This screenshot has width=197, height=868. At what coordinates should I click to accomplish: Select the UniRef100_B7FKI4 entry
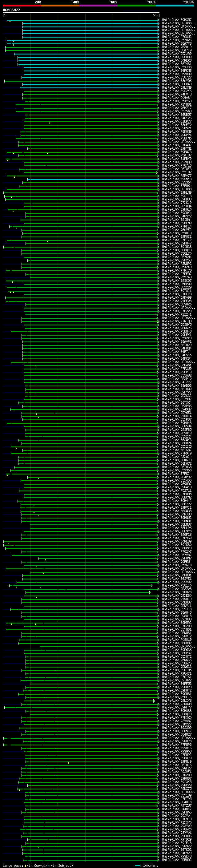click(x=177, y=474)
